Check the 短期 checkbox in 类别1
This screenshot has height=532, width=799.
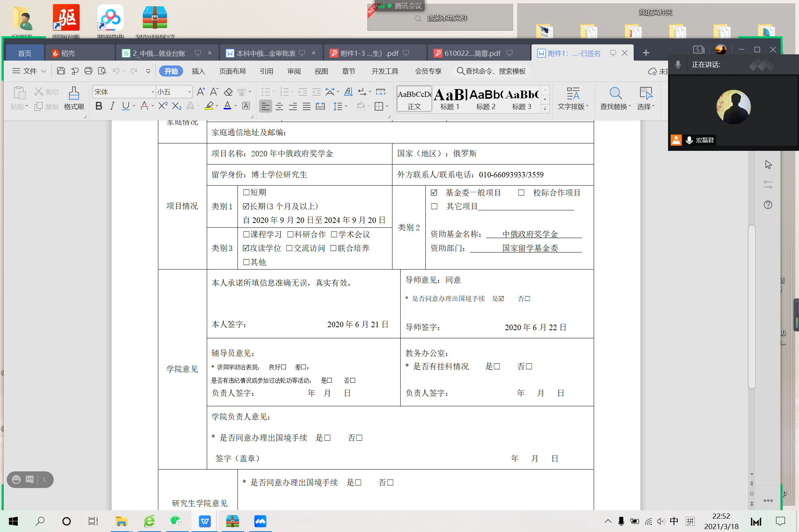coord(246,192)
